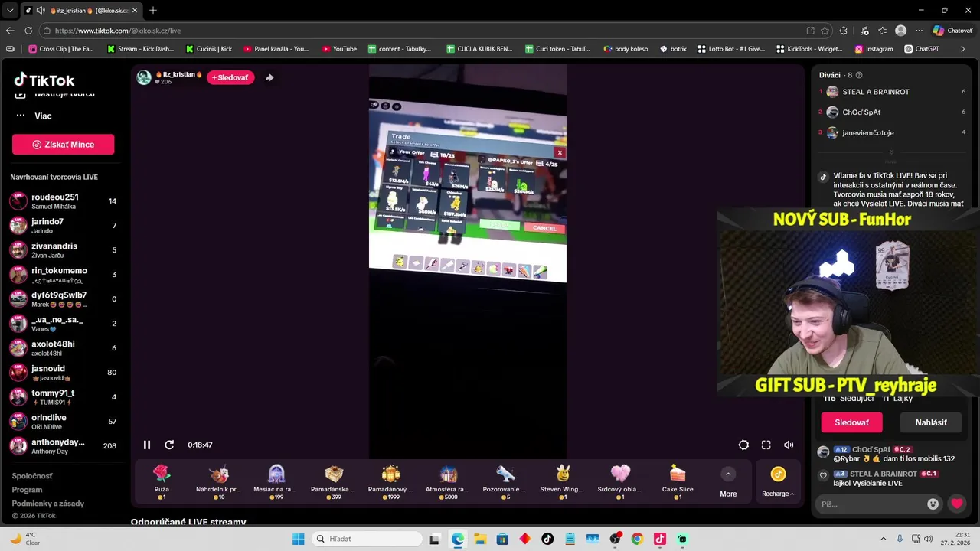Open browser tab list dropdown
980x551 pixels.
(x=9, y=11)
